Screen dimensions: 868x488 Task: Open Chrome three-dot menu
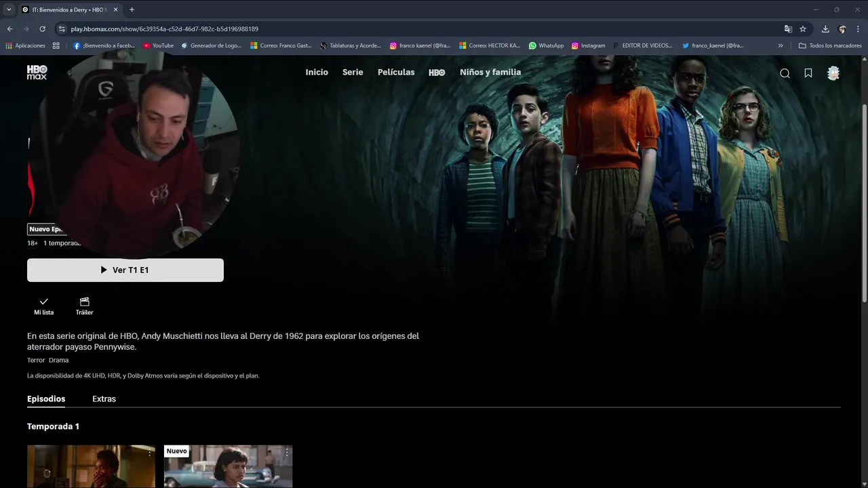tap(859, 29)
